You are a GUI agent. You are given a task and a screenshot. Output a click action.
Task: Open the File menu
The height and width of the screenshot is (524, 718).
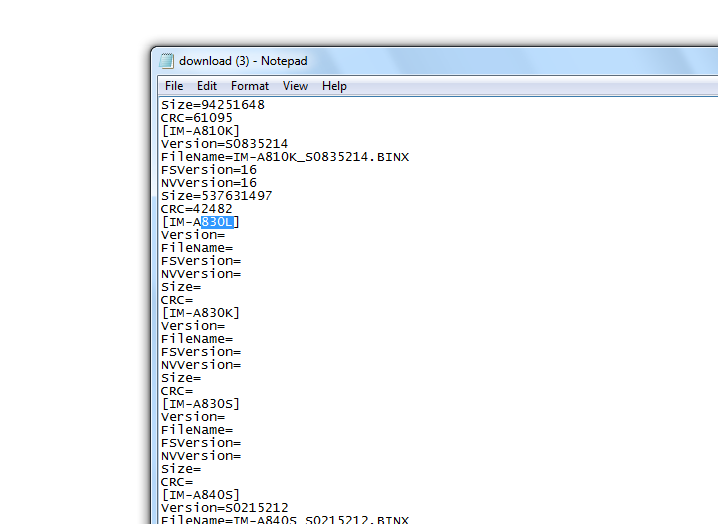(x=174, y=86)
